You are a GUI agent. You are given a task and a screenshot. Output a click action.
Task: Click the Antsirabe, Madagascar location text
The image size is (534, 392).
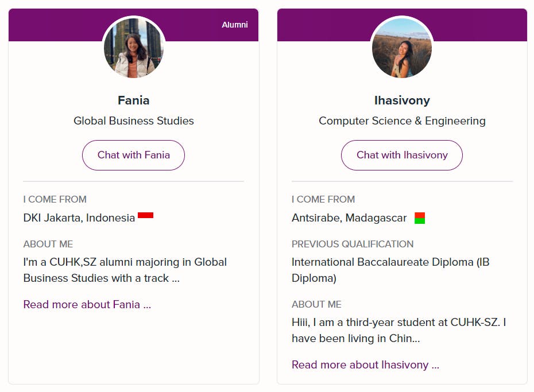349,218
